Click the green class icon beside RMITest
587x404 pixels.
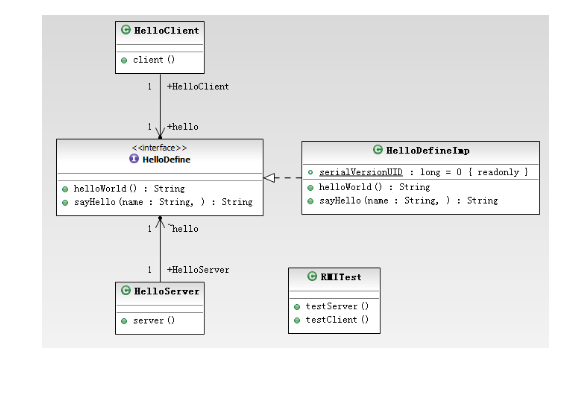tap(312, 276)
